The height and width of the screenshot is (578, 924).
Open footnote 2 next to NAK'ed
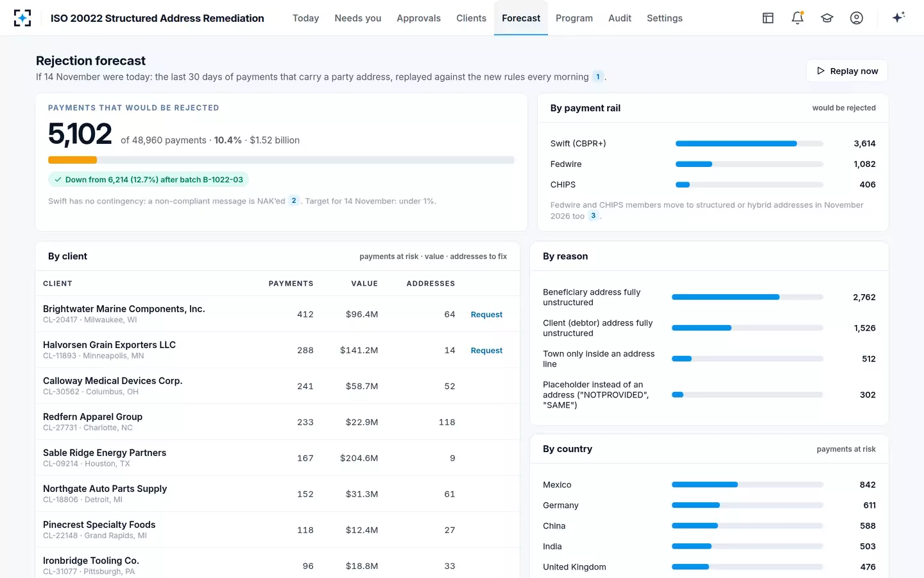pos(294,201)
